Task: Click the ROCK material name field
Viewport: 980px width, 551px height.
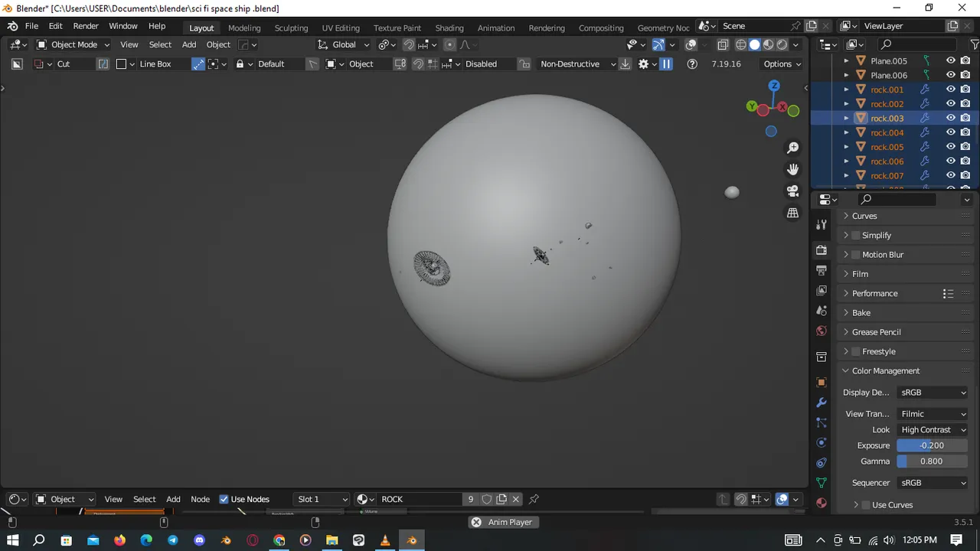Action: (x=421, y=499)
